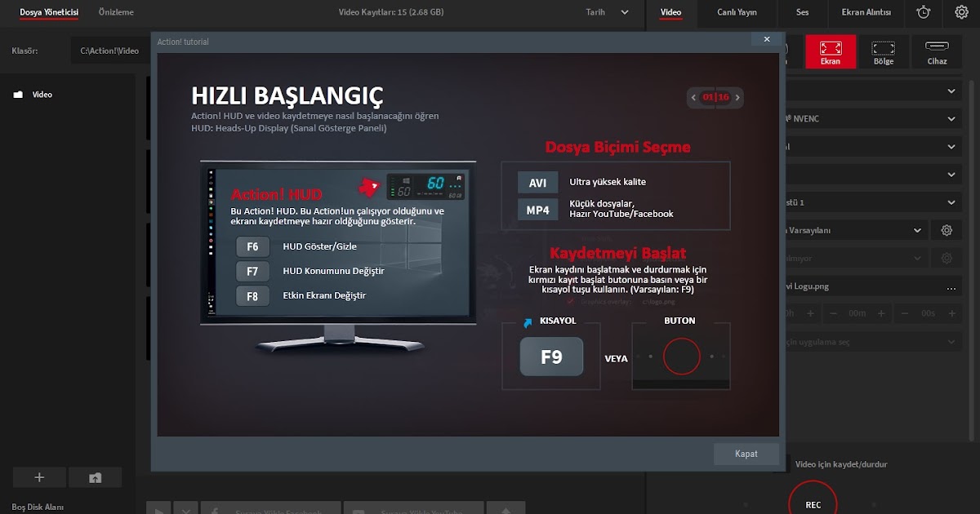
Task: Click the add folder plus button
Action: (x=39, y=477)
